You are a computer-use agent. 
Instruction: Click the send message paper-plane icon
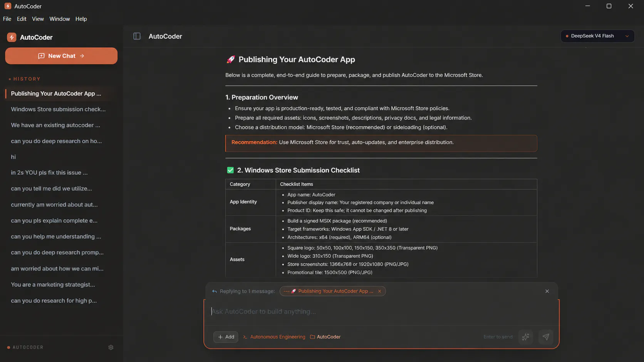[x=546, y=337]
